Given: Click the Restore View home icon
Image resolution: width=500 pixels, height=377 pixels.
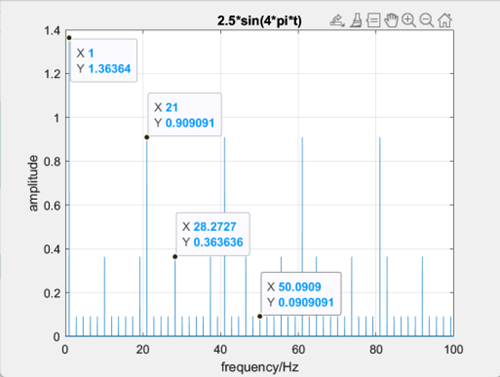Looking at the screenshot, I should point(445,21).
